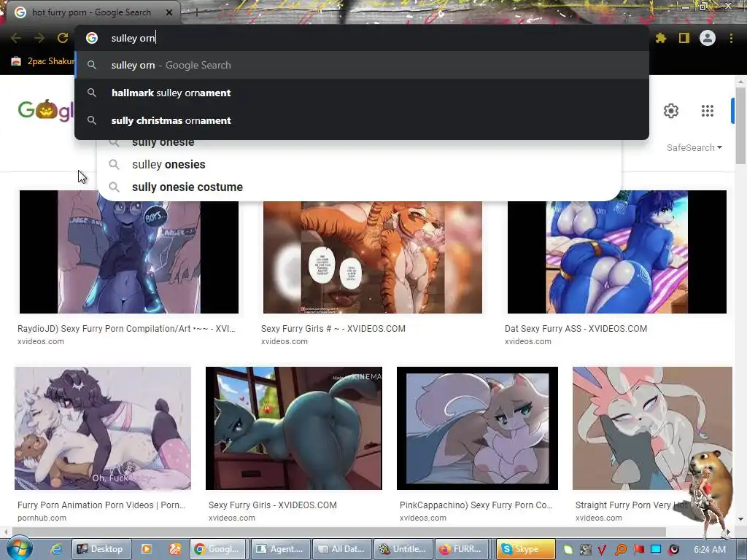
Task: Choose 'sully christmas ornament' suggestion
Action: pos(362,120)
